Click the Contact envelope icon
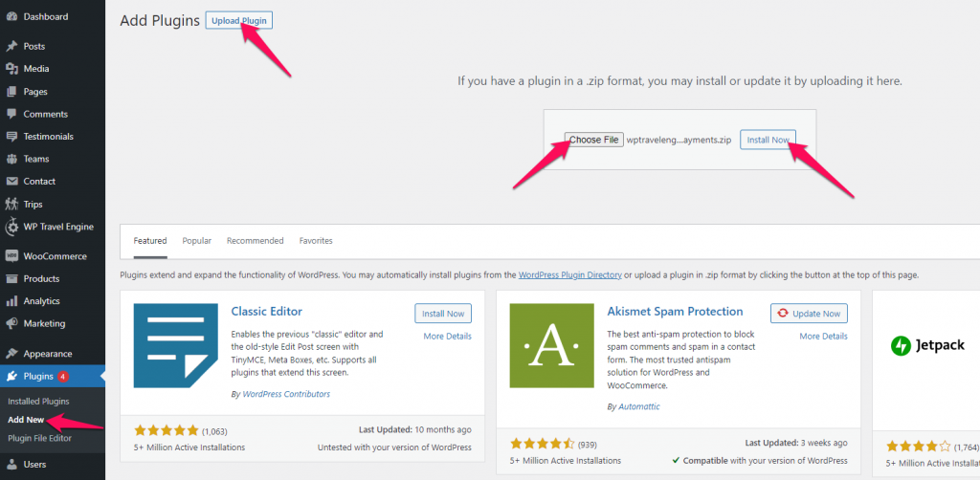The height and width of the screenshot is (480, 980). coord(11,182)
